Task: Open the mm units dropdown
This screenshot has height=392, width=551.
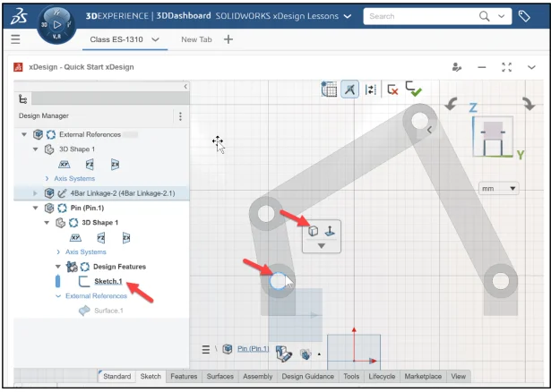Action: 499,189
